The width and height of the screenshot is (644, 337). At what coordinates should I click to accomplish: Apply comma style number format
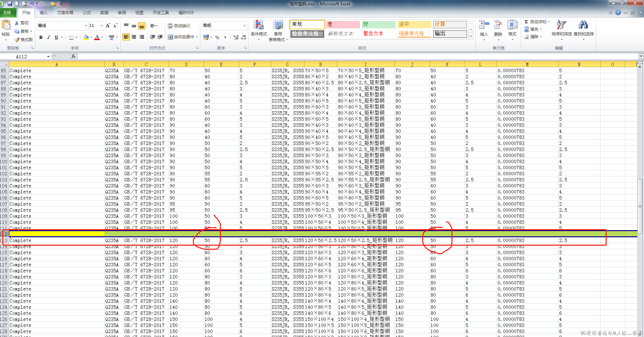point(225,37)
